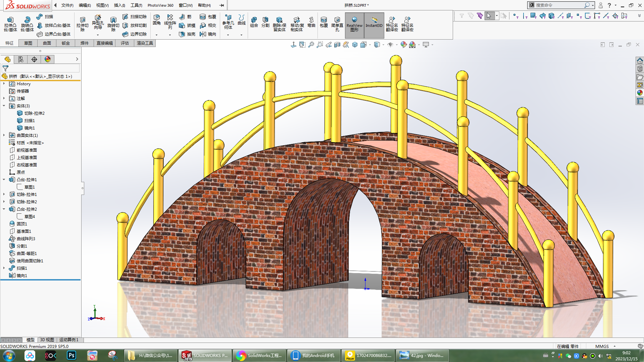Switch to the 运动算例 1 motion study tab
This screenshot has width=644, height=362.
[x=69, y=340]
